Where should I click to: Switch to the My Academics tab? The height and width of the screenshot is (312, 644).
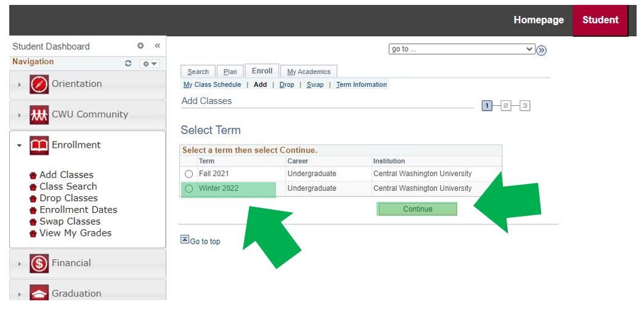click(309, 71)
